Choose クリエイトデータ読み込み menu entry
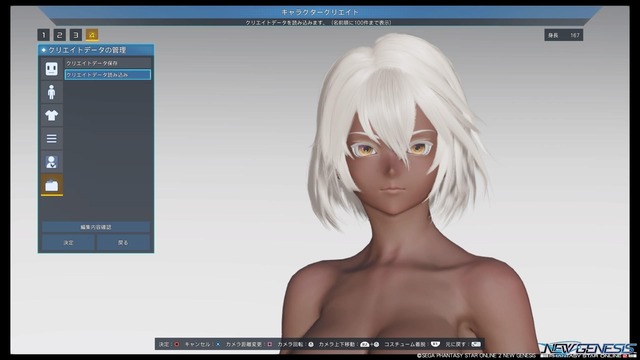640x360 pixels. click(108, 75)
